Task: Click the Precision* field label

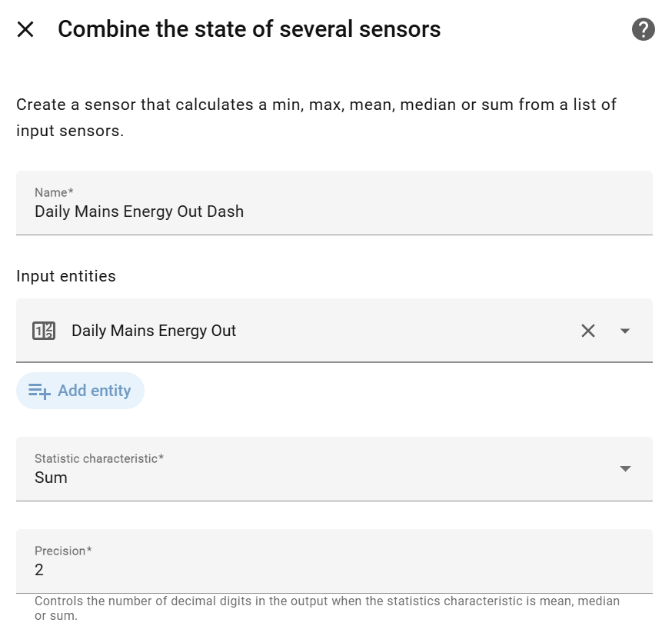Action: click(x=63, y=551)
